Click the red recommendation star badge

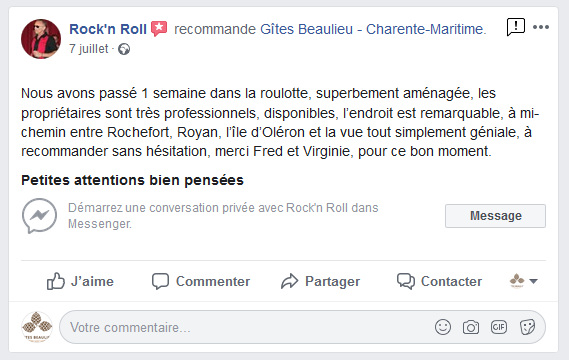pyautogui.click(x=159, y=28)
